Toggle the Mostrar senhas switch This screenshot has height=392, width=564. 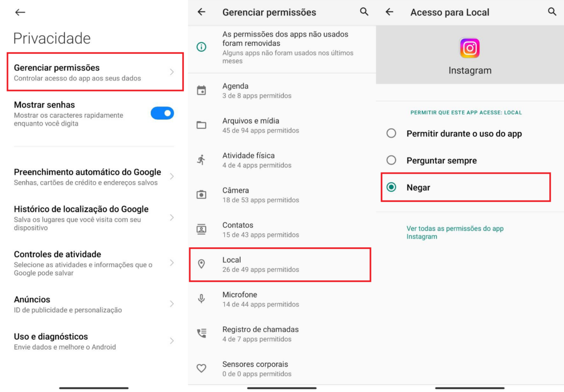click(162, 113)
